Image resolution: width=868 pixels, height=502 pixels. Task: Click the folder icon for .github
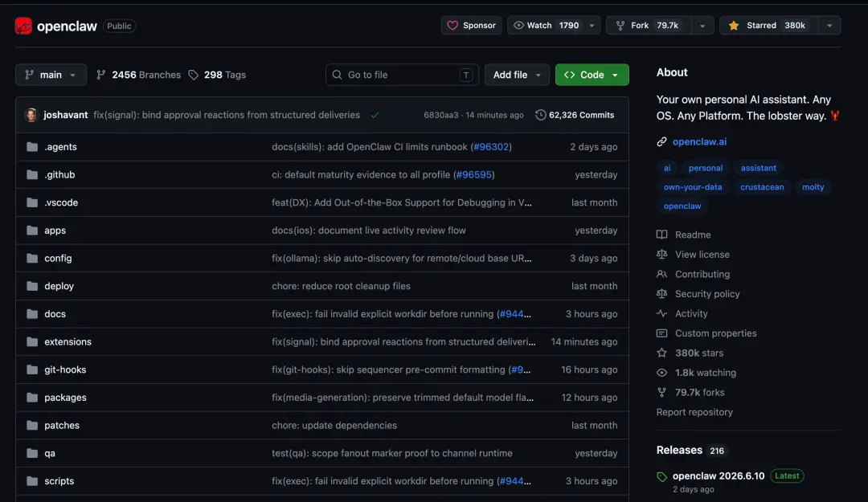click(32, 174)
